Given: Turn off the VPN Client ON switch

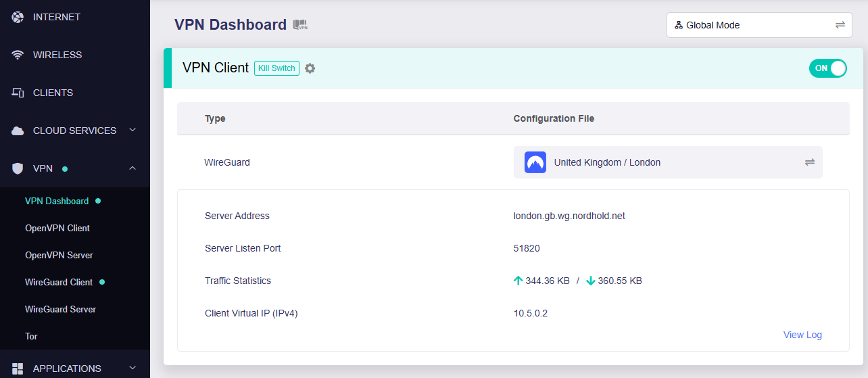Looking at the screenshot, I should (827, 68).
